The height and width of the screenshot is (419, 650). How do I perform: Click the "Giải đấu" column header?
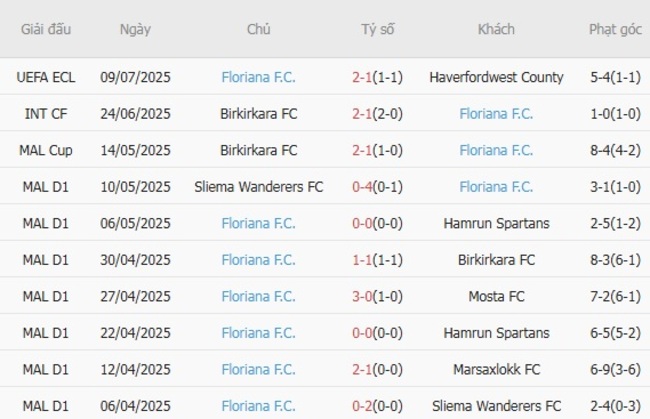tap(46, 29)
